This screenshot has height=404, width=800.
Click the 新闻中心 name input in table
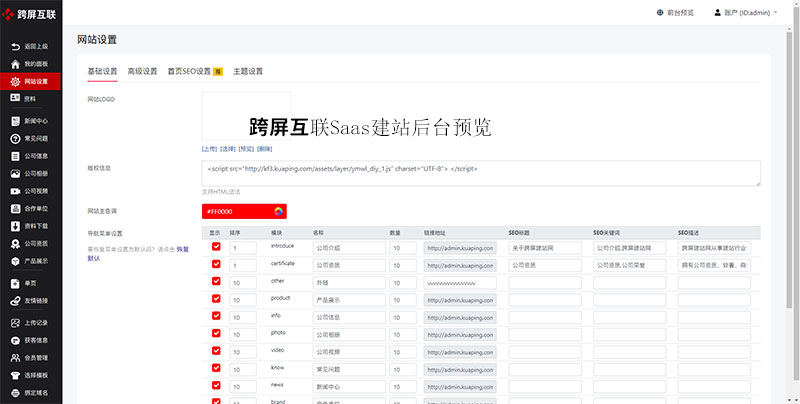point(349,387)
